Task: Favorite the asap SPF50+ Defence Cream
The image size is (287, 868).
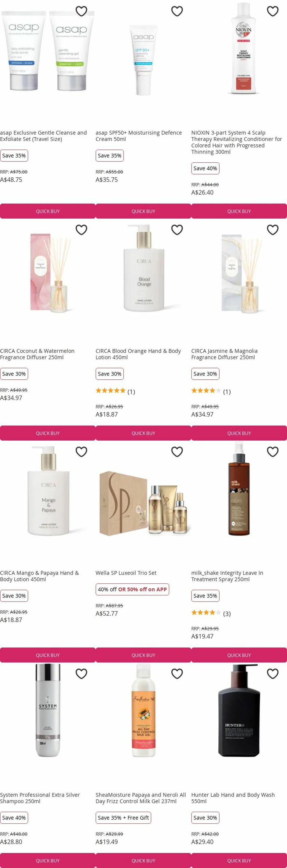Action: [x=177, y=11]
